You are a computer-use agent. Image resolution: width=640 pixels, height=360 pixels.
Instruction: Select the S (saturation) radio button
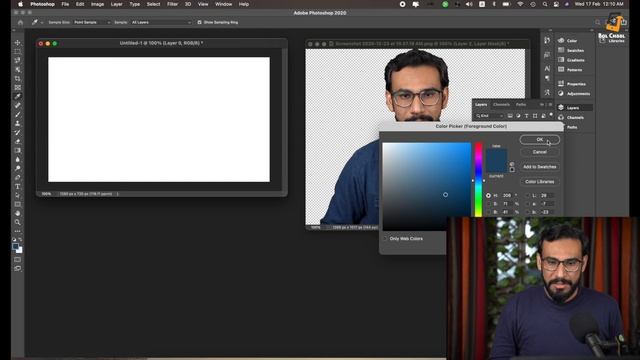tap(488, 204)
